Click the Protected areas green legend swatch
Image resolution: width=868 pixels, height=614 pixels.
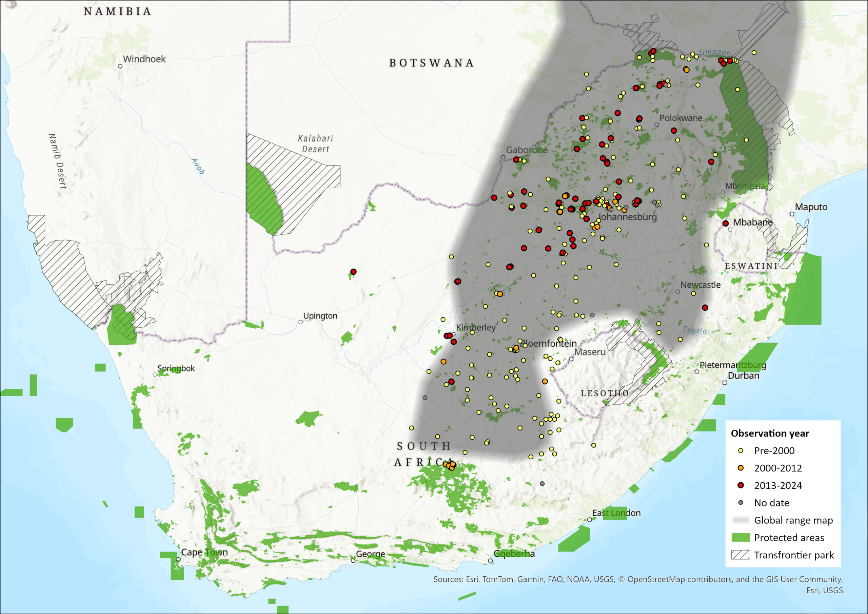click(x=741, y=538)
